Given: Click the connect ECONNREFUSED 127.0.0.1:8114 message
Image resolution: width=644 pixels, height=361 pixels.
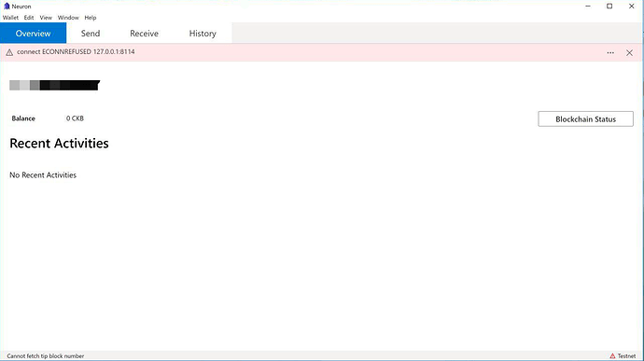Looking at the screenshot, I should pyautogui.click(x=76, y=51).
